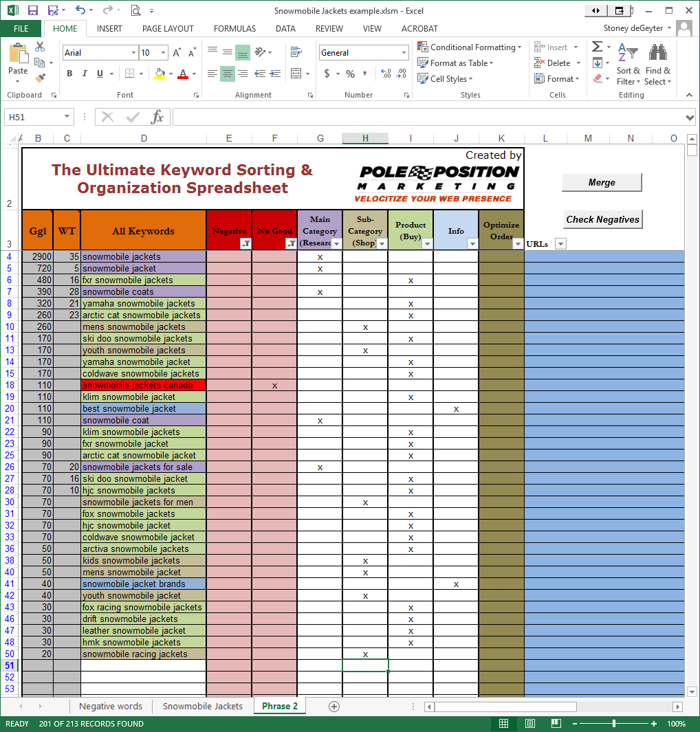The height and width of the screenshot is (732, 700).
Task: Click the Merge button
Action: [602, 182]
